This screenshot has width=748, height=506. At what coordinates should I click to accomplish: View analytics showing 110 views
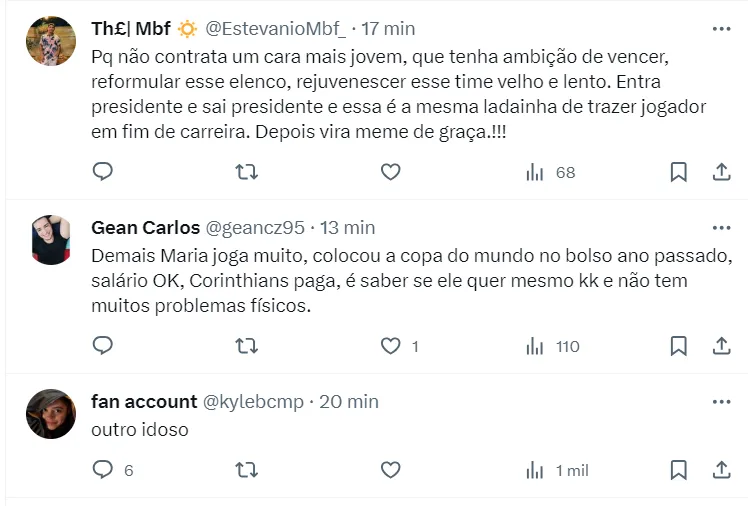click(x=553, y=346)
